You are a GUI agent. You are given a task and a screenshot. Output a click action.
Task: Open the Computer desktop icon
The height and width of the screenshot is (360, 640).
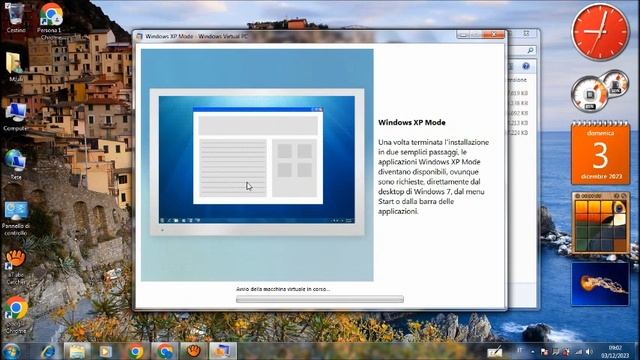[16, 116]
